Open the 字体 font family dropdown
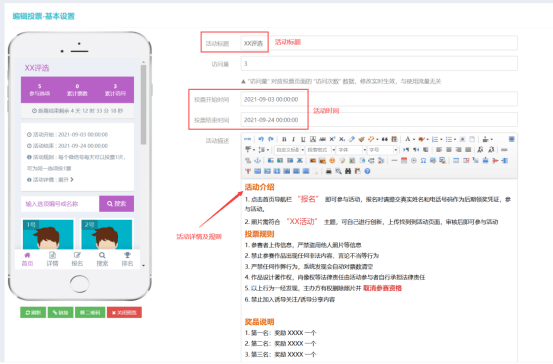This screenshot has height=364, width=553. 351,150
